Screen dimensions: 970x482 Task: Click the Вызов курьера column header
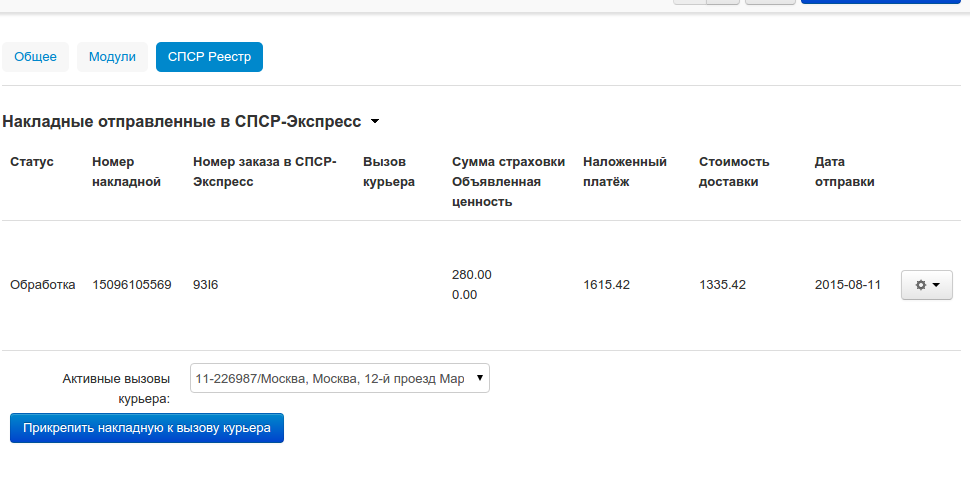(x=389, y=171)
